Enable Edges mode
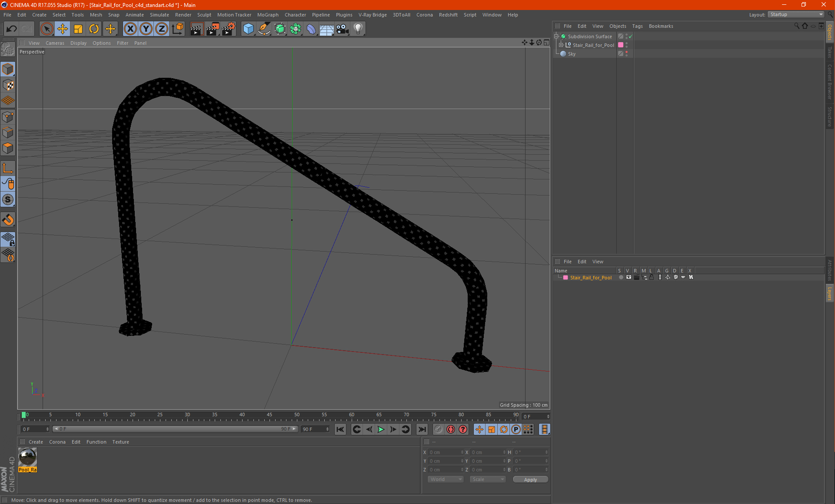Viewport: 835px width, 504px height. click(x=8, y=133)
